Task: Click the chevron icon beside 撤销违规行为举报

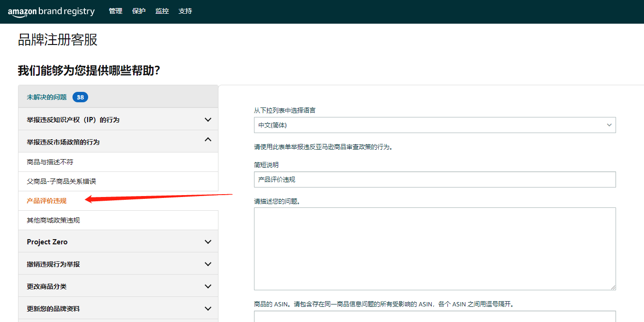Action: tap(208, 264)
